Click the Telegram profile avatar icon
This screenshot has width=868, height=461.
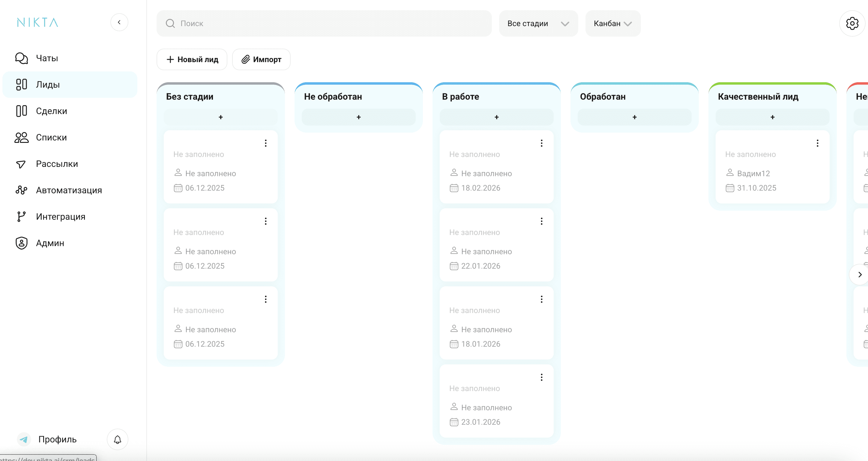pos(24,439)
